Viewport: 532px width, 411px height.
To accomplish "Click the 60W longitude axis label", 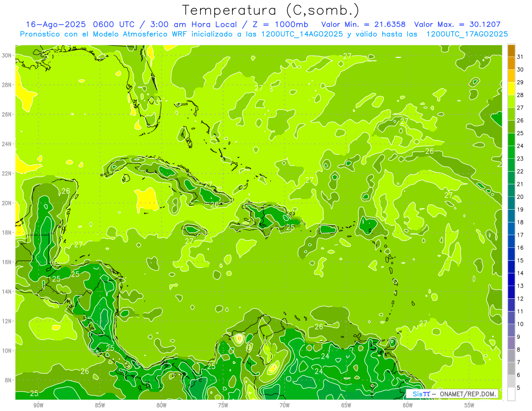I will point(408,405).
